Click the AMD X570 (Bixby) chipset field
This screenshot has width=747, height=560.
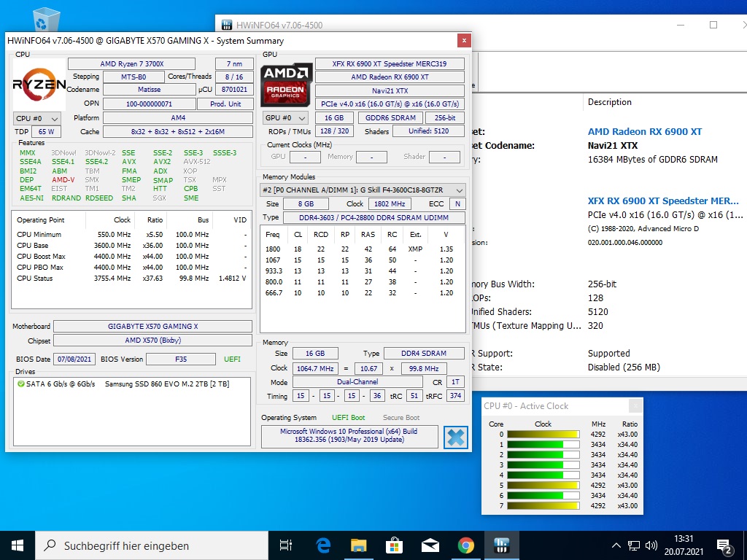(x=152, y=340)
